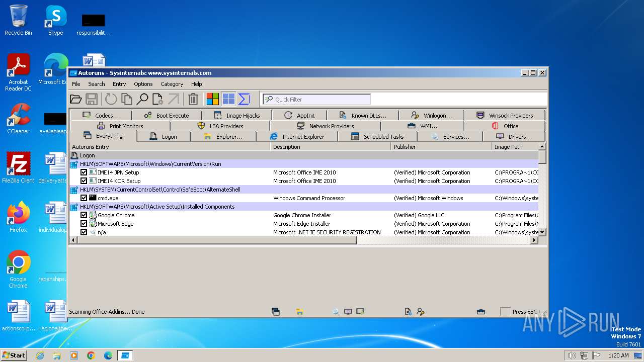Click the Start button
Screen dimensions: 644x362
(x=14, y=355)
